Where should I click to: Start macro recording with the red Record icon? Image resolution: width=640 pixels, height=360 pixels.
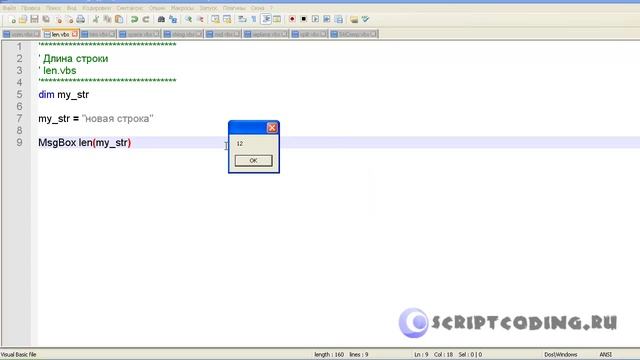coord(292,19)
